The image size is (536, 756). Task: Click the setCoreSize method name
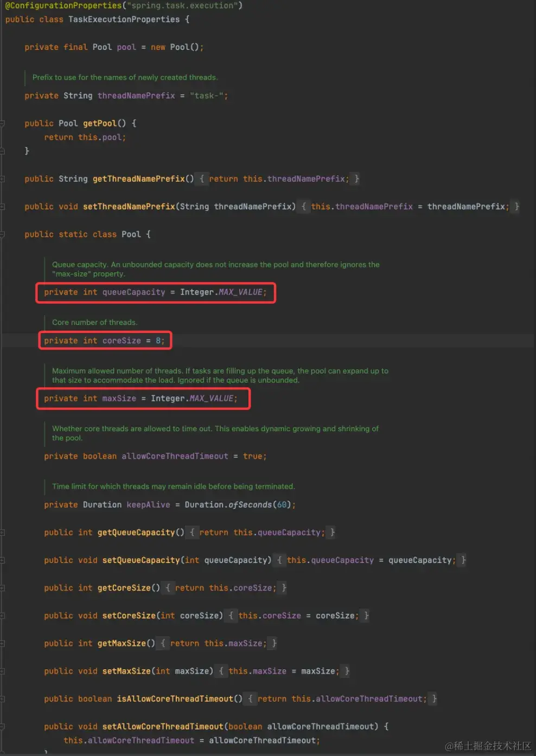tap(129, 616)
